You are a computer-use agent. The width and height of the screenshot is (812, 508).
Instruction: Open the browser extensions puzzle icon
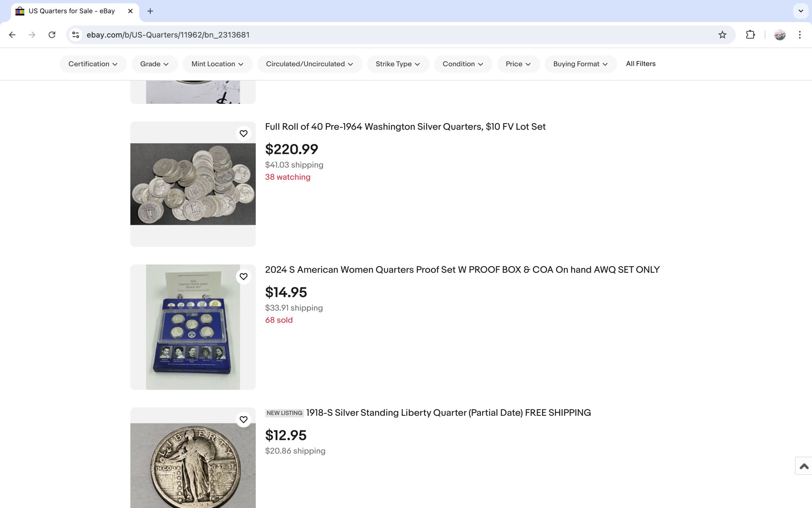[750, 35]
